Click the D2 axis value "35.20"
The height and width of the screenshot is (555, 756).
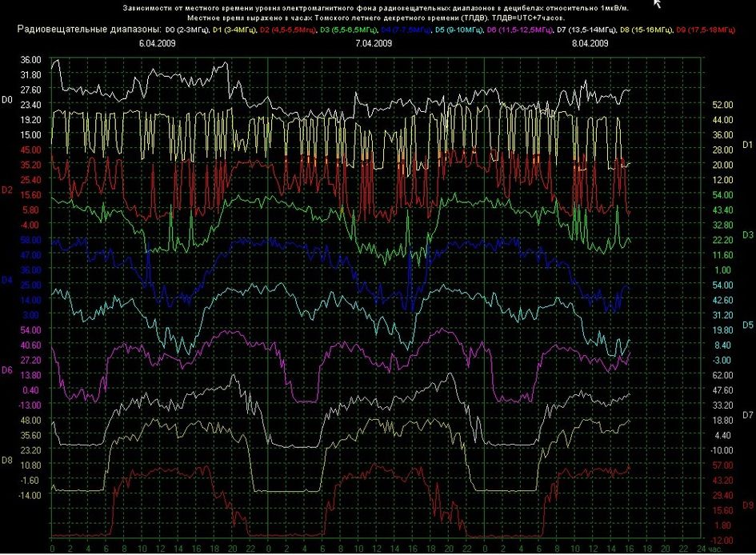[31, 166]
